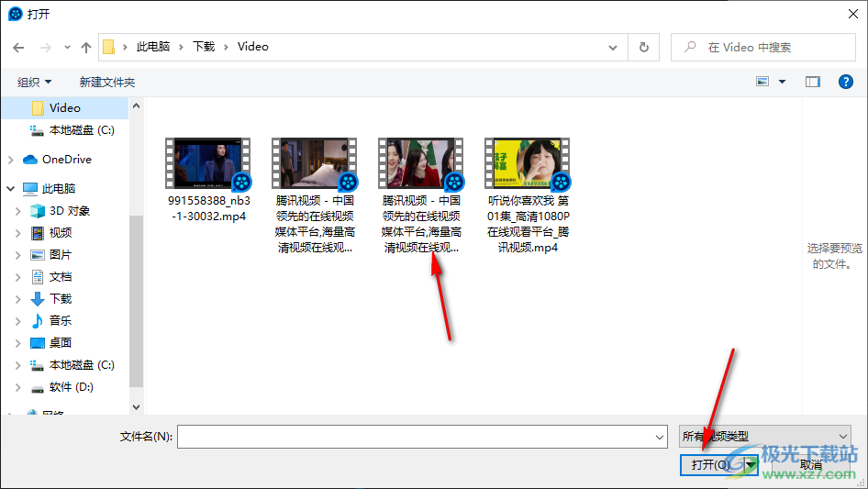Click the 文件名 input field
The height and width of the screenshot is (489, 868).
click(x=422, y=437)
